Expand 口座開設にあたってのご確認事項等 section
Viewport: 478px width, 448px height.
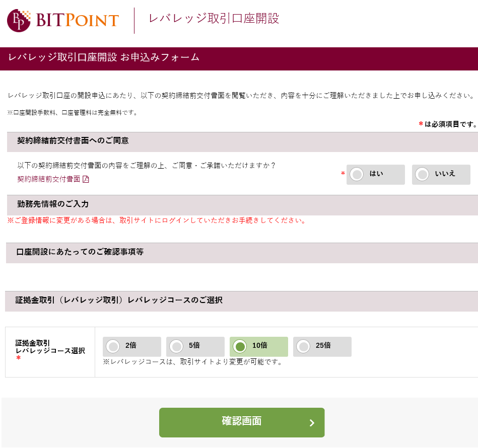tap(80, 252)
